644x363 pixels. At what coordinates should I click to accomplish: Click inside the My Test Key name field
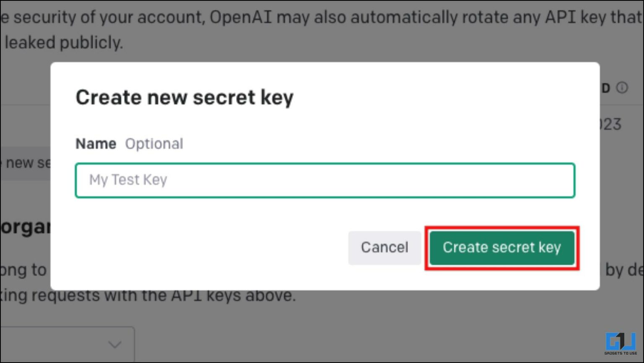point(325,180)
